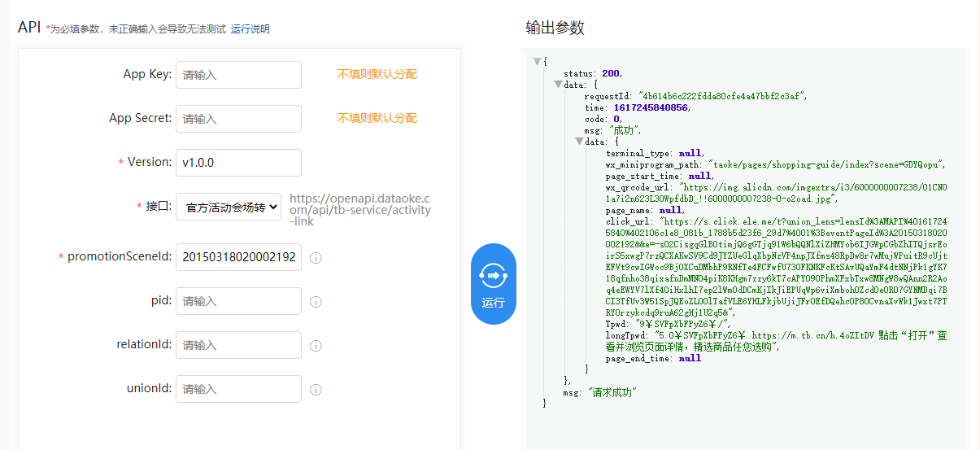Collapse the outer data node

click(x=558, y=85)
